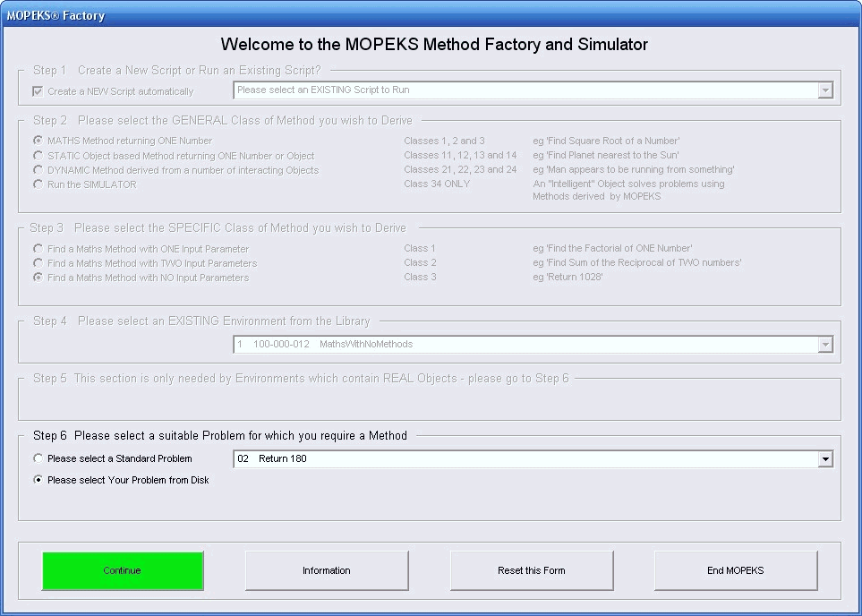The height and width of the screenshot is (616, 862).
Task: Click the 'Return 1028' example text
Action: (x=568, y=277)
